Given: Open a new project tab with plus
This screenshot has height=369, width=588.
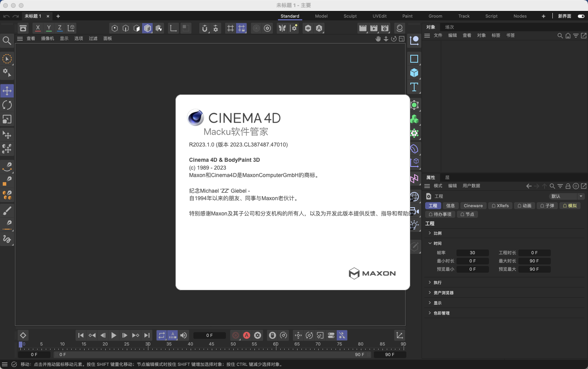Looking at the screenshot, I should click(58, 16).
